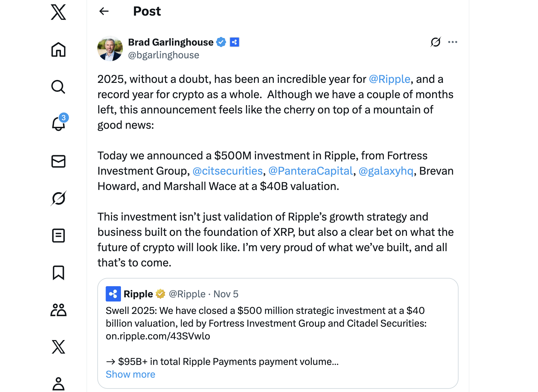
Task: Open the Premium X sidebar icon
Action: pyautogui.click(x=58, y=347)
